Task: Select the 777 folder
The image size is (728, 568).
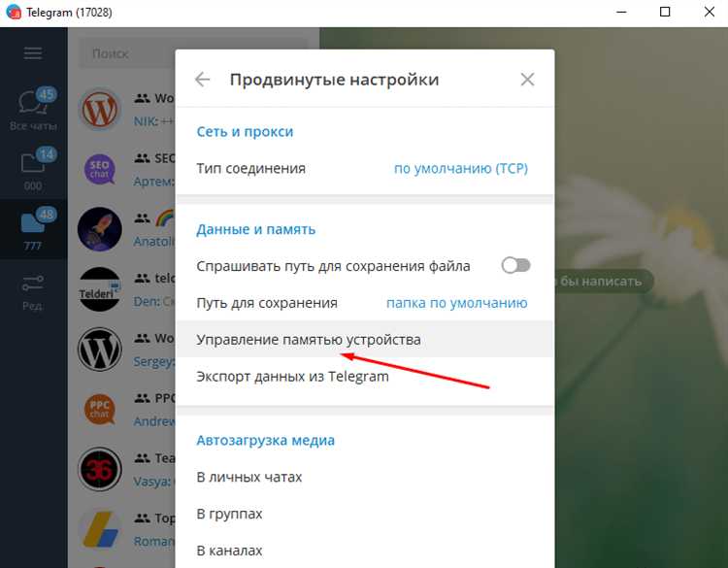Action: [x=33, y=229]
